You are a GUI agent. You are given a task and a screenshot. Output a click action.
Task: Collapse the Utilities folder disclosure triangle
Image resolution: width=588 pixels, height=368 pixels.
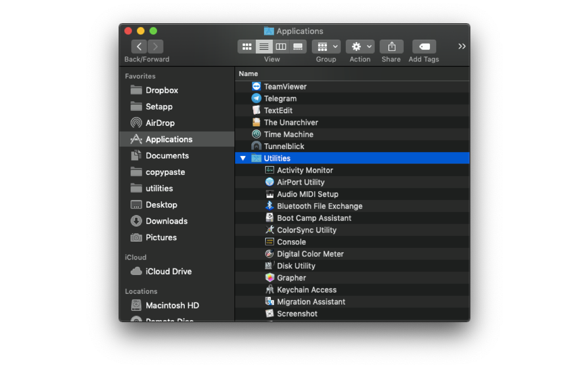coord(243,158)
